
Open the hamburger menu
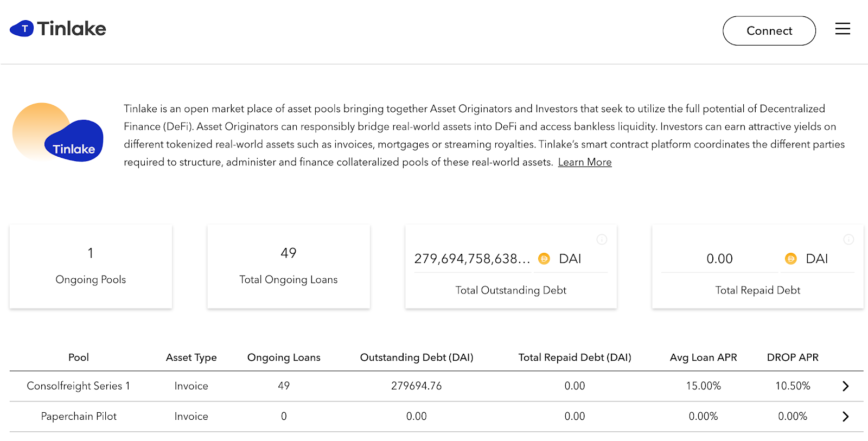click(x=843, y=29)
